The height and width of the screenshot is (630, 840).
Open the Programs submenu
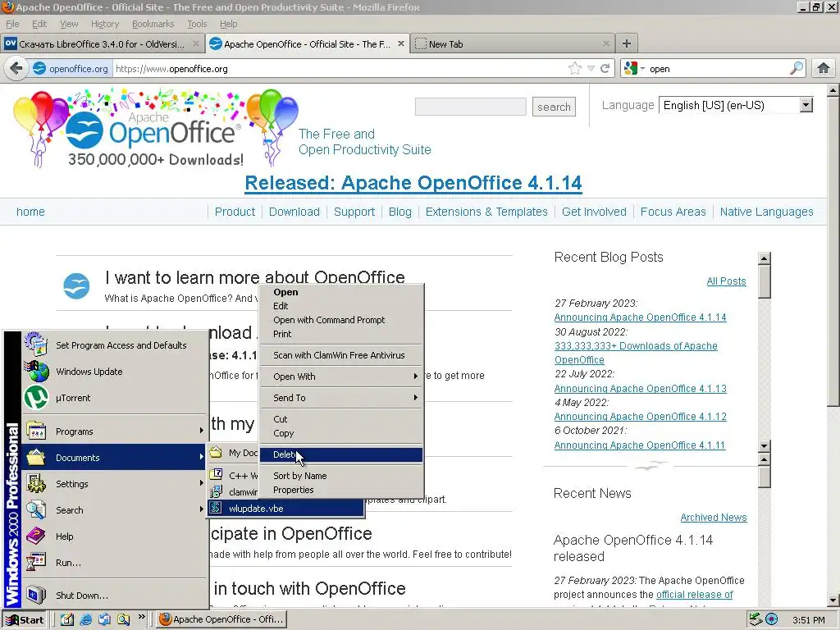point(115,431)
